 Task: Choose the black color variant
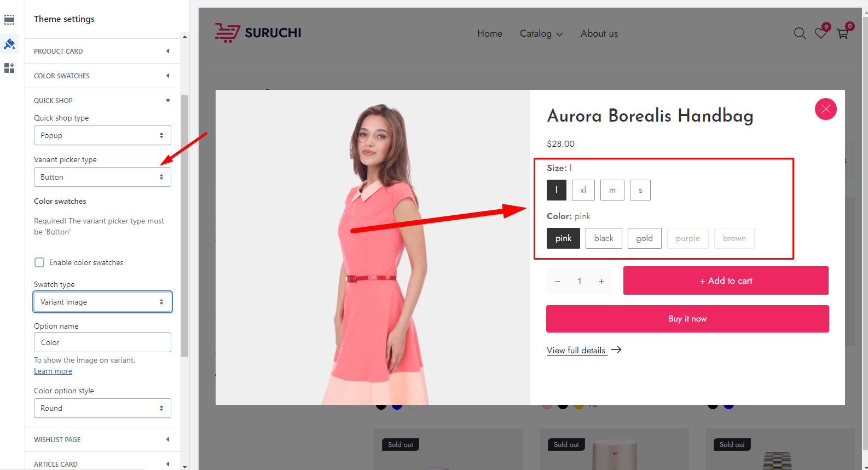(604, 238)
